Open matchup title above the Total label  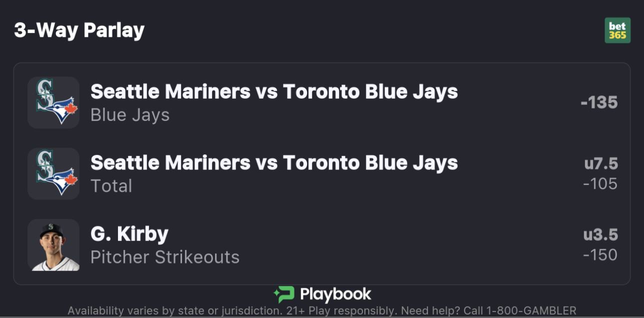274,162
